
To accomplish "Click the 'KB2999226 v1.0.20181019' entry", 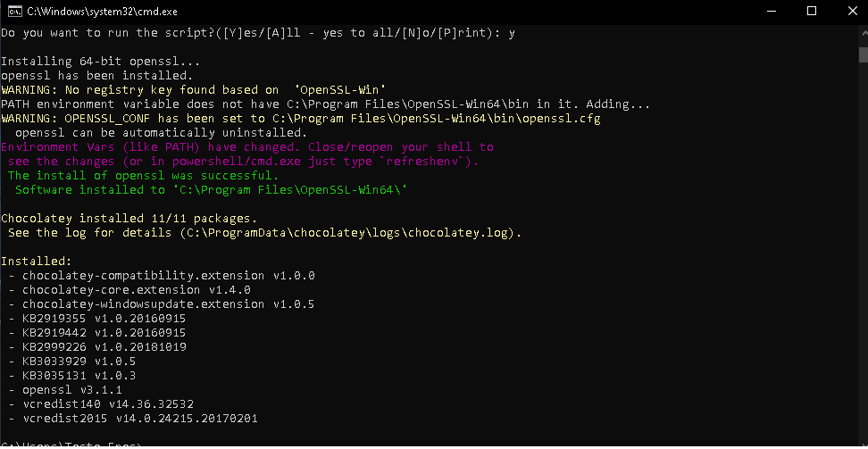I will point(104,347).
